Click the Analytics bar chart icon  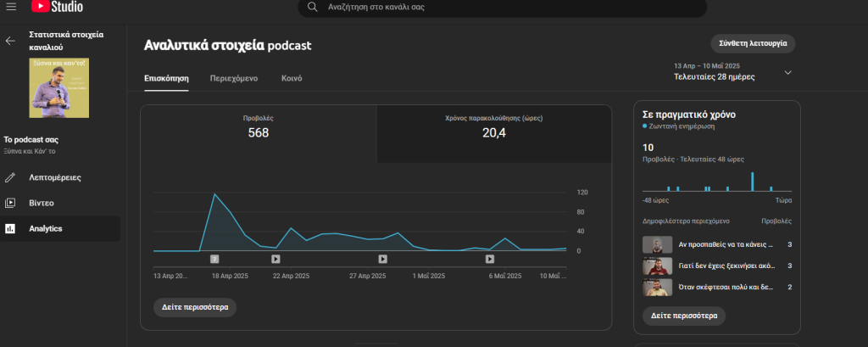coord(11,229)
